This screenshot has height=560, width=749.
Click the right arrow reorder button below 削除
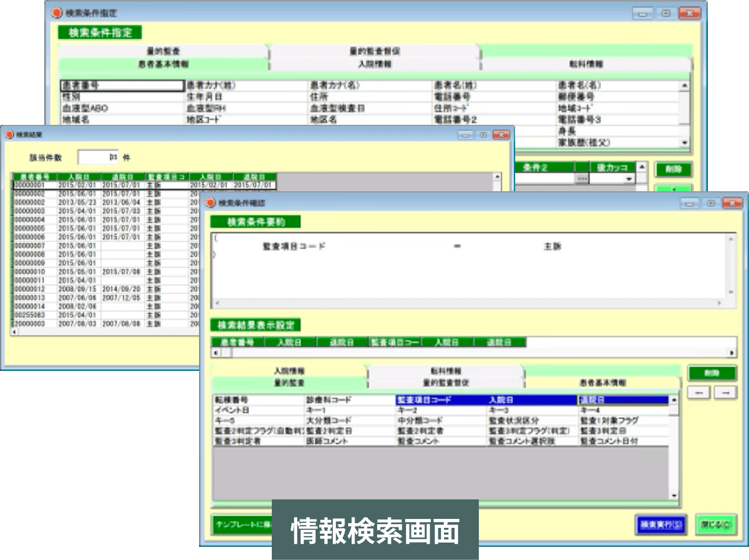click(725, 392)
